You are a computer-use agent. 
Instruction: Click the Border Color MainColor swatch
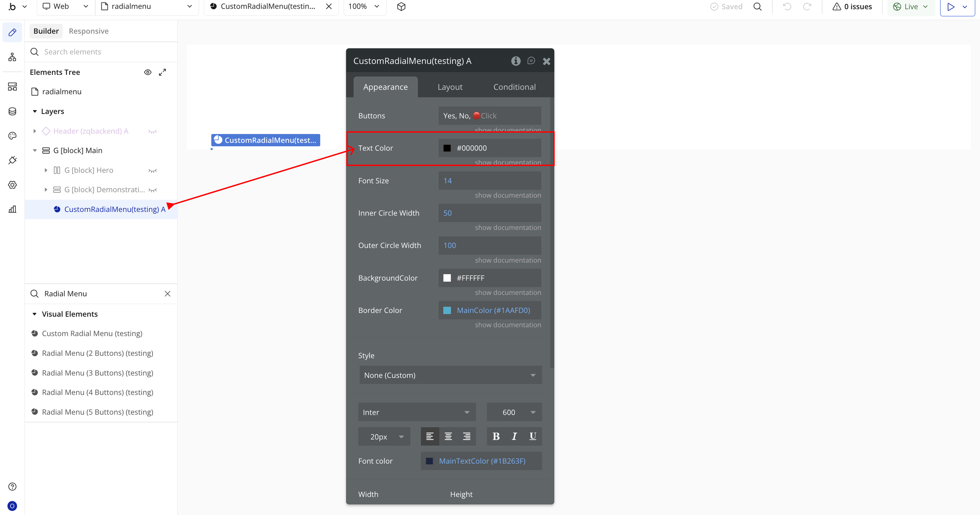pyautogui.click(x=447, y=310)
